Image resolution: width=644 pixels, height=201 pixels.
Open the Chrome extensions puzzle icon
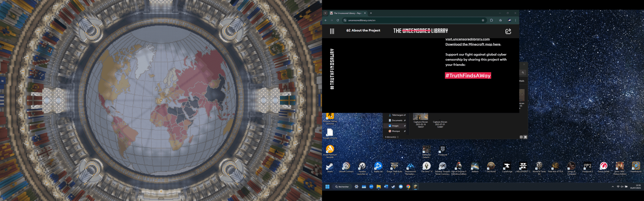[491, 20]
